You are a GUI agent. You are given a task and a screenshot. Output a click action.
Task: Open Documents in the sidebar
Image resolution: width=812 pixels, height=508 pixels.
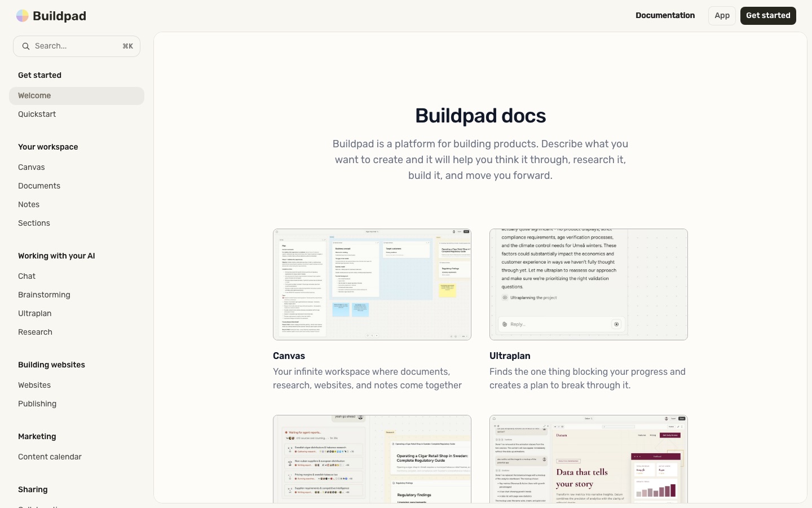(x=39, y=186)
